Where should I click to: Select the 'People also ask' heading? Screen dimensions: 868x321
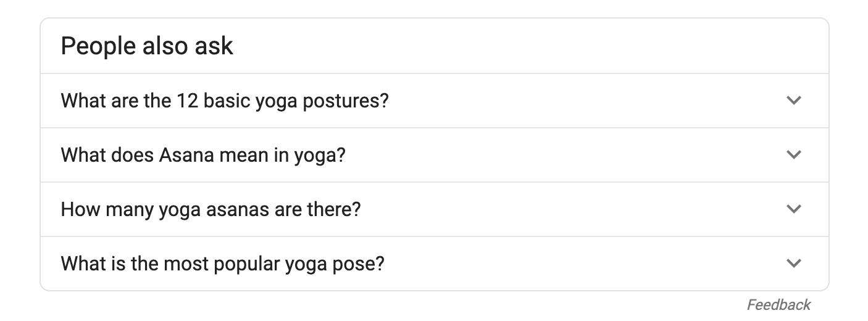(x=147, y=46)
